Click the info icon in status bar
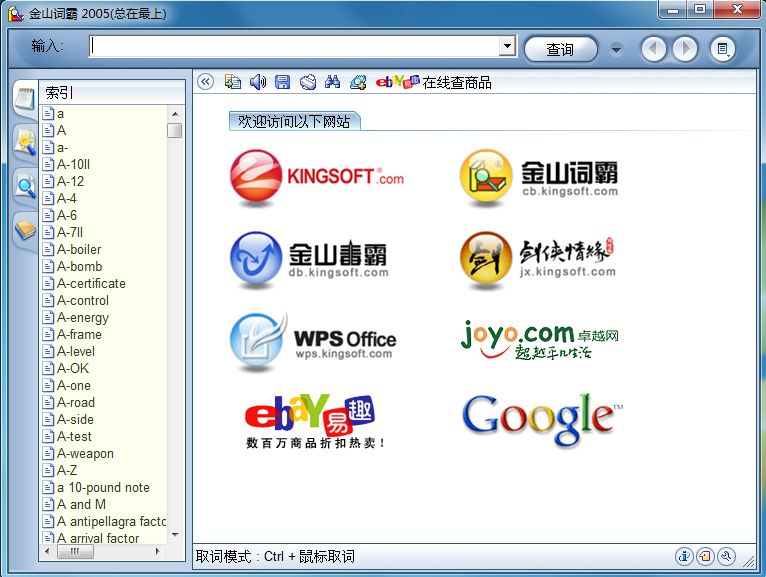The image size is (766, 577). pyautogui.click(x=684, y=556)
